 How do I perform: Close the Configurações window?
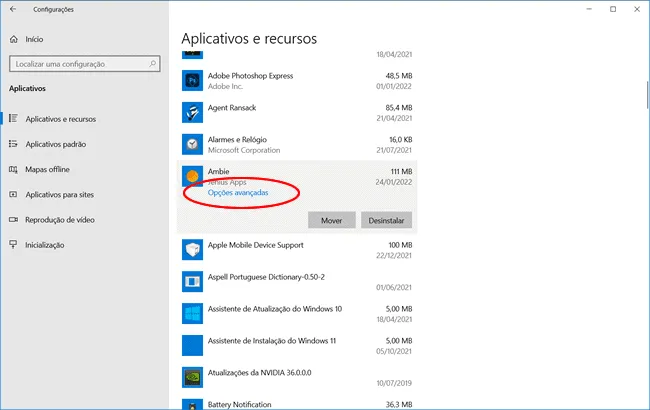click(x=637, y=9)
